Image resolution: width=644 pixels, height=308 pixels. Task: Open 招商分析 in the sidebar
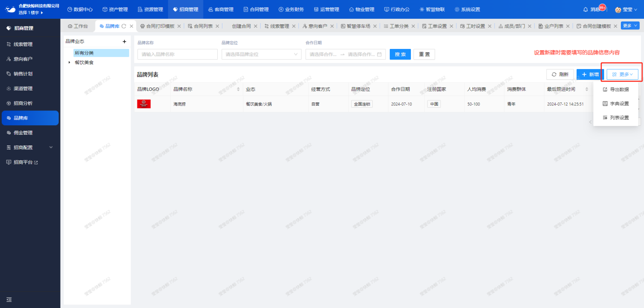(x=30, y=103)
